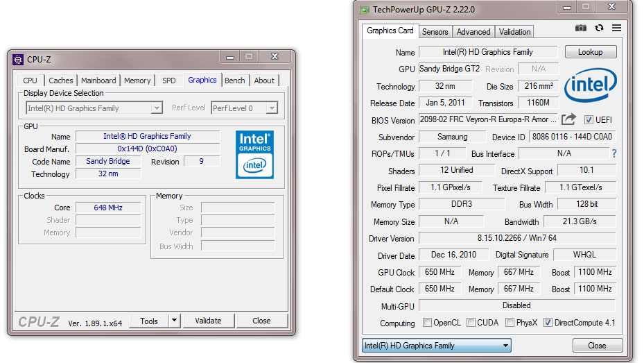Click the Revision 9 field in CPU-Z
The height and width of the screenshot is (363, 644).
201,161
